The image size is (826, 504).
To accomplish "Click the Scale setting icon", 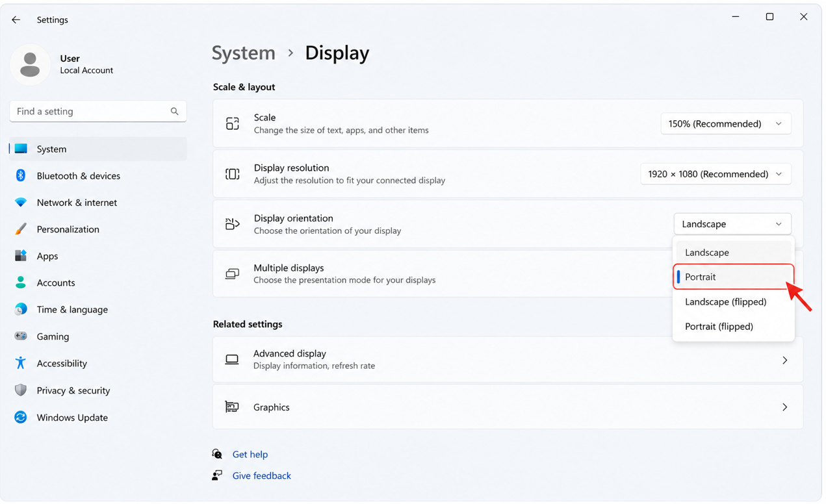I will coord(232,123).
